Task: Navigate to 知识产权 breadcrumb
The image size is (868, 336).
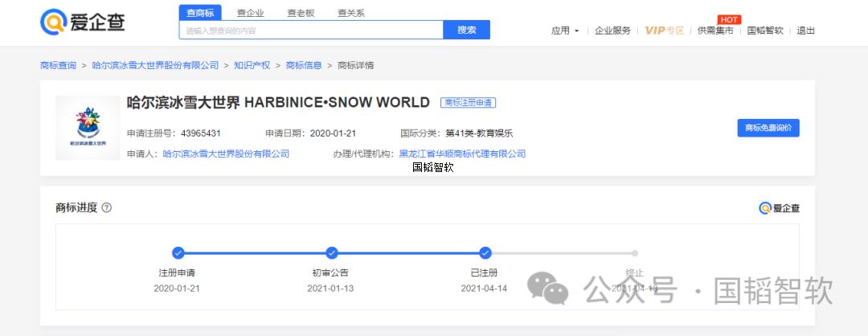Action: [x=252, y=65]
